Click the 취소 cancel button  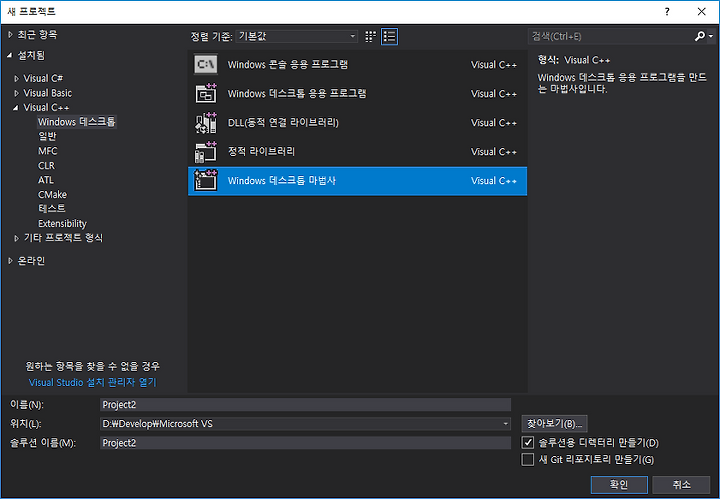(x=681, y=484)
